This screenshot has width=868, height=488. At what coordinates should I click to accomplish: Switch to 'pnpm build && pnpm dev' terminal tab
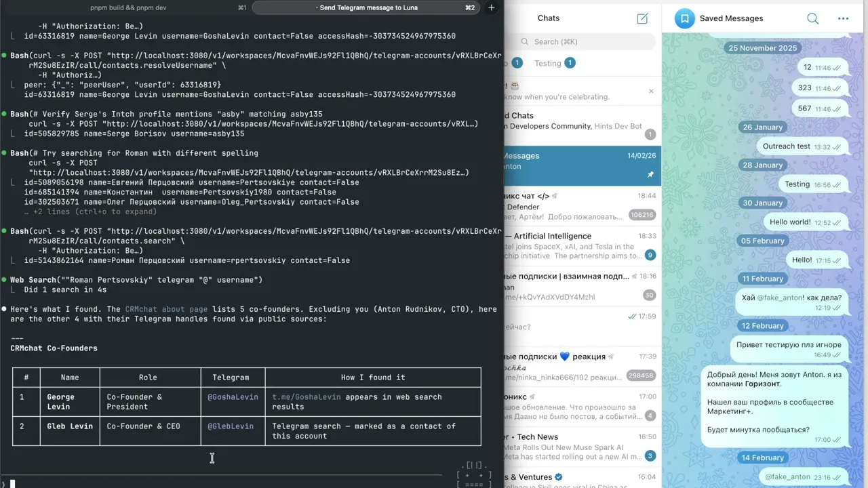[128, 7]
